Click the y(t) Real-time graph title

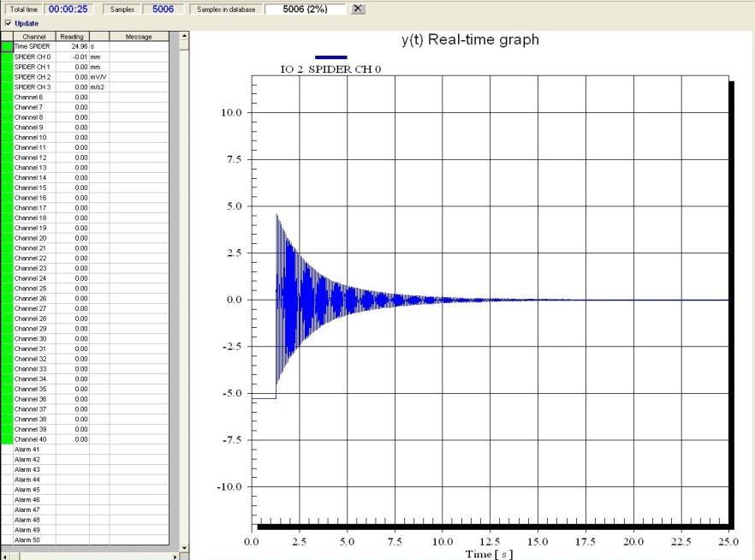click(x=471, y=39)
